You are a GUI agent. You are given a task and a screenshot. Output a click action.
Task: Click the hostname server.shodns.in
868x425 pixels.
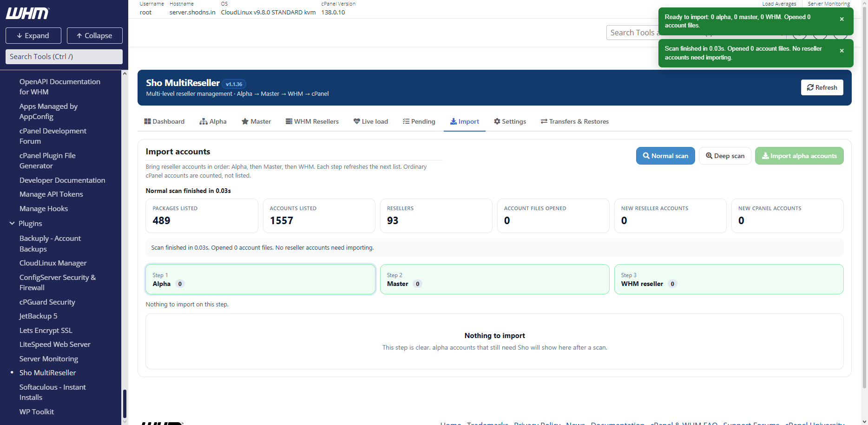coord(192,13)
